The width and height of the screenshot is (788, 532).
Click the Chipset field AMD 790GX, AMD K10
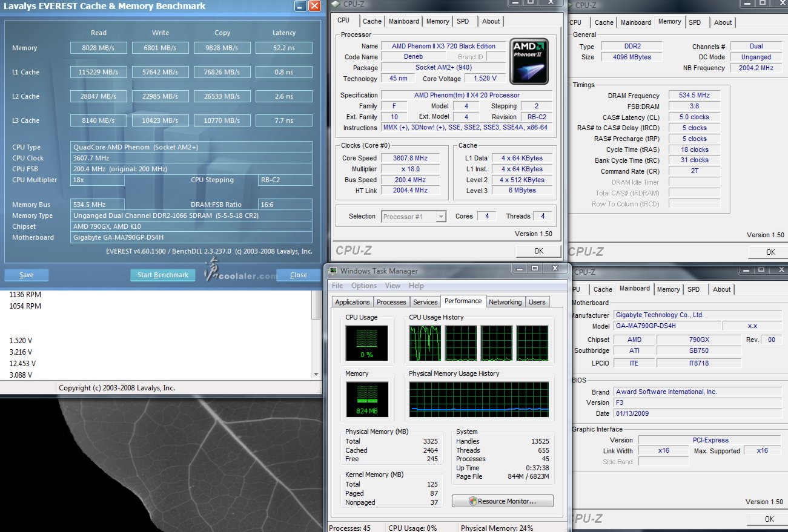point(191,226)
